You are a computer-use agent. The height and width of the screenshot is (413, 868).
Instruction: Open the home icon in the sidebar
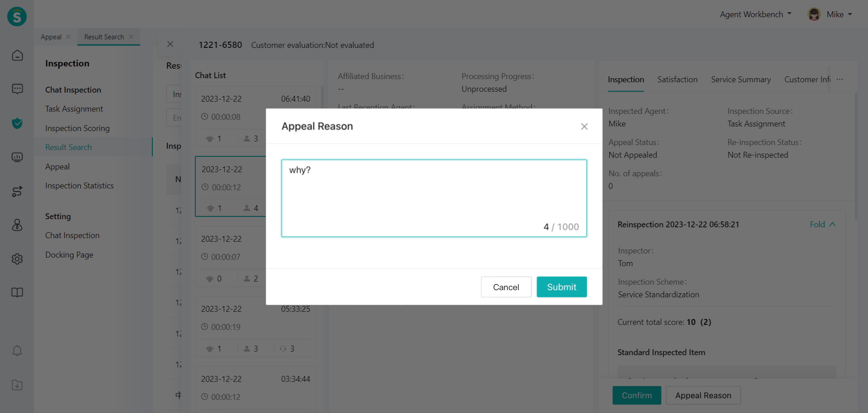[17, 55]
